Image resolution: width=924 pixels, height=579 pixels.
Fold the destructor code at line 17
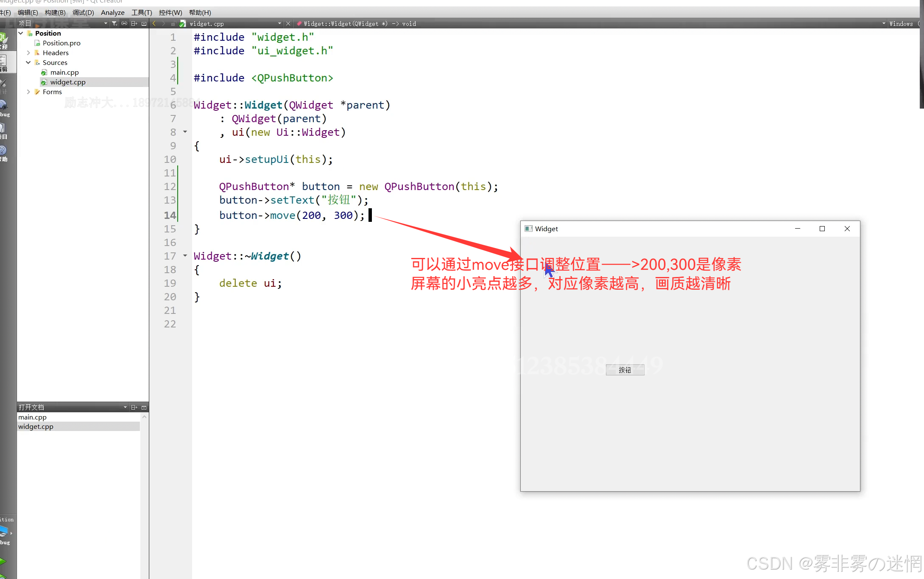pyautogui.click(x=185, y=256)
